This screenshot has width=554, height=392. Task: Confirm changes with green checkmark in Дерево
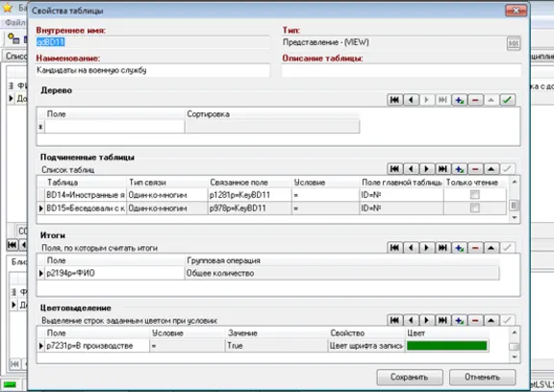[507, 100]
